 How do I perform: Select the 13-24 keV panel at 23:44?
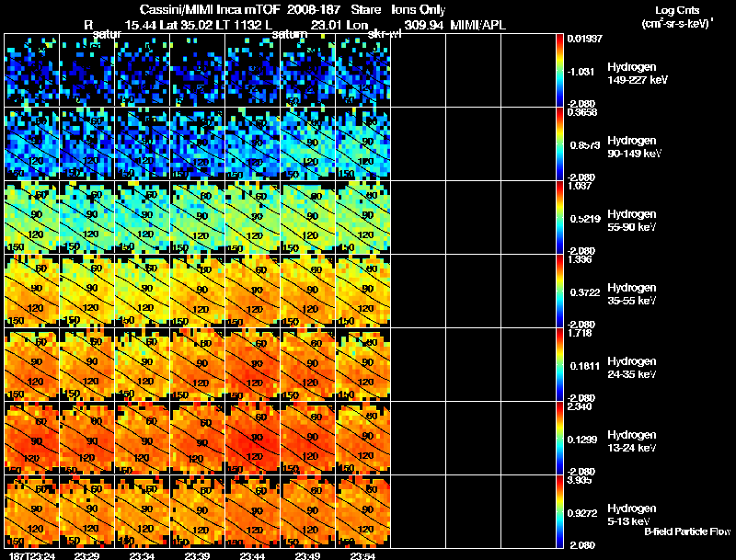pos(252,439)
